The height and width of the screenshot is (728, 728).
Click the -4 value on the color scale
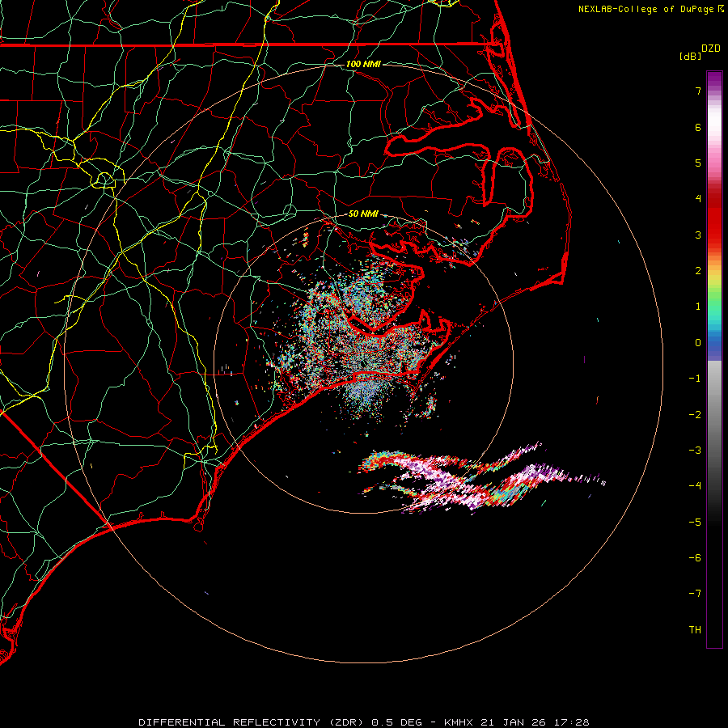(695, 486)
